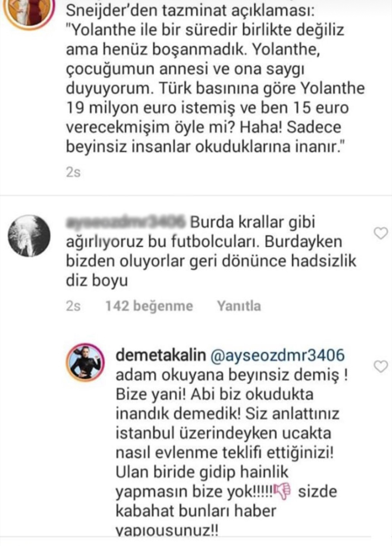
Task: Follow the @ayseozdmr3406 mention link
Action: click(277, 355)
